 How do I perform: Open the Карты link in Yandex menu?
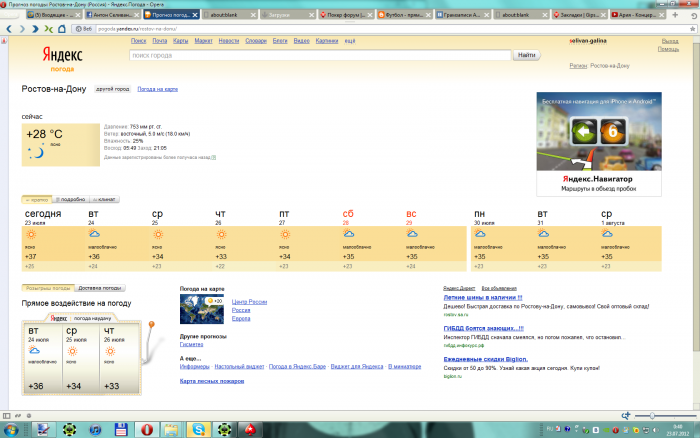click(180, 41)
